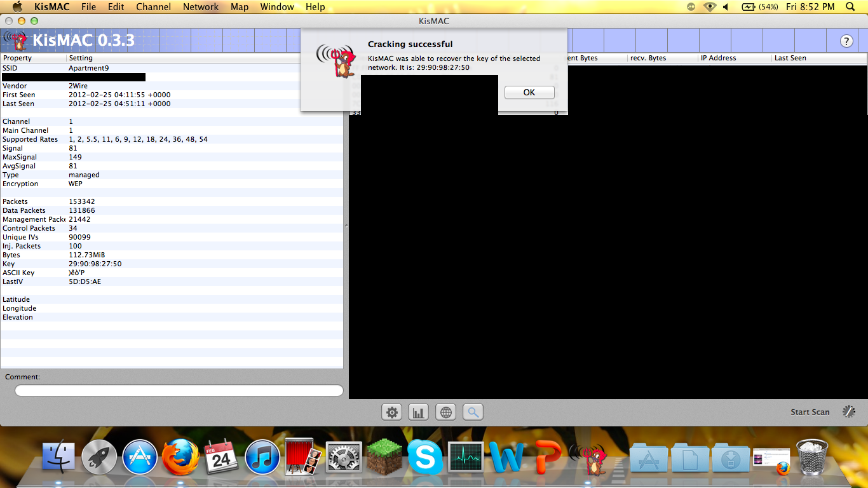Open System Preferences gear in dock

pyautogui.click(x=344, y=457)
